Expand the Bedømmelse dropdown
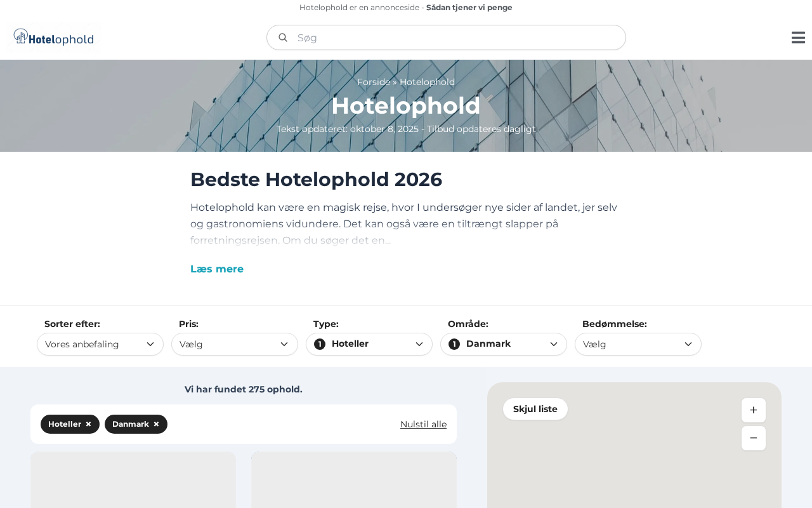The image size is (812, 508). (x=638, y=344)
